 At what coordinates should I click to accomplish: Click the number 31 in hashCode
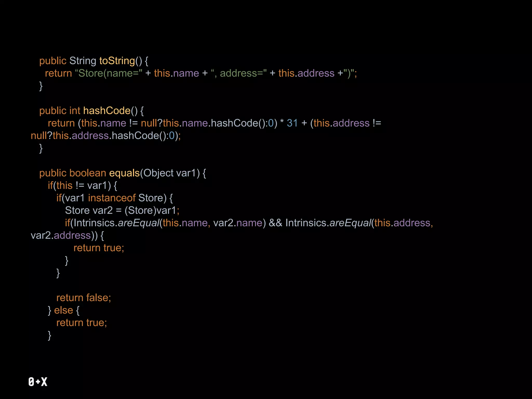point(292,123)
